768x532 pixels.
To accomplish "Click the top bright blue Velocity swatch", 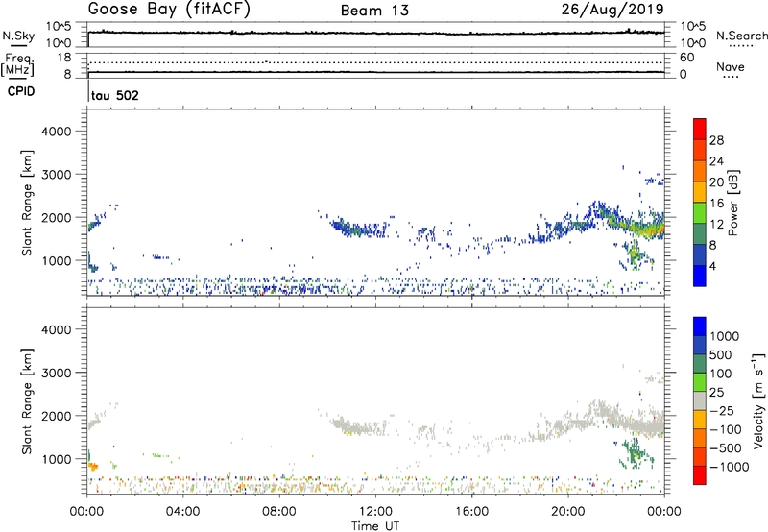I will [x=700, y=326].
